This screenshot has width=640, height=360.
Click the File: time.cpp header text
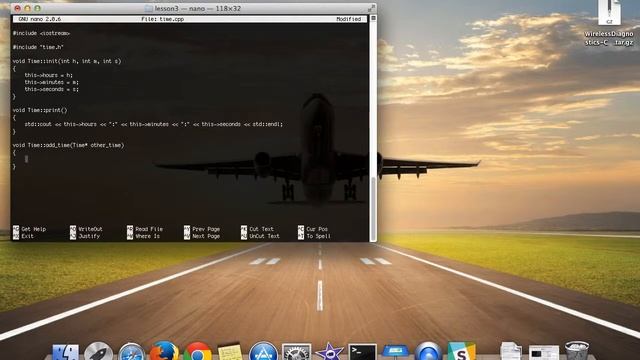pos(162,19)
